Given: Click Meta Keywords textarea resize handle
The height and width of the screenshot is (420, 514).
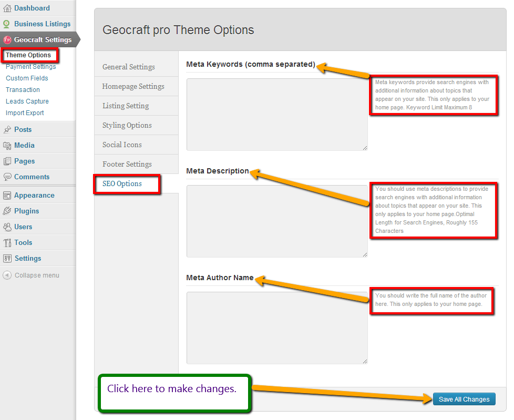Looking at the screenshot, I should pyautogui.click(x=365, y=148).
